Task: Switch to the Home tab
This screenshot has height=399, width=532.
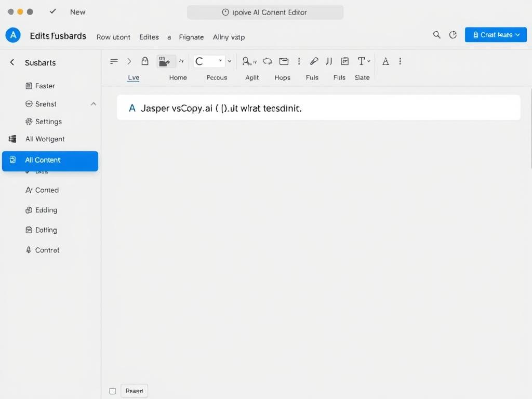Action: (178, 77)
